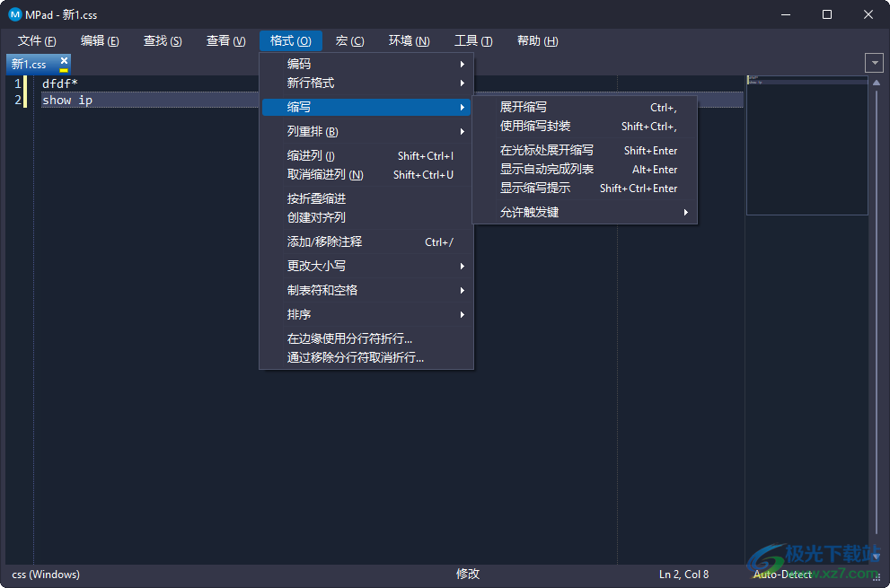Select 创建对齐列 menu item

366,217
